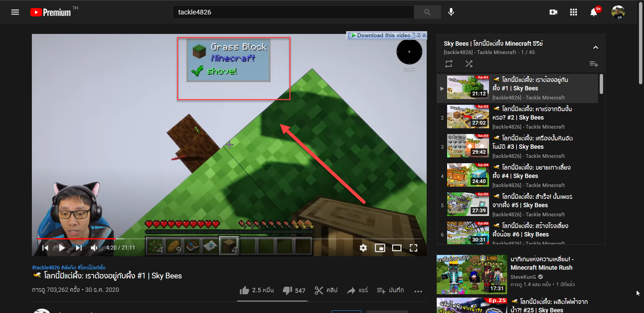Open notifications bell
Viewport: 644px width, 313px height.
click(594, 12)
